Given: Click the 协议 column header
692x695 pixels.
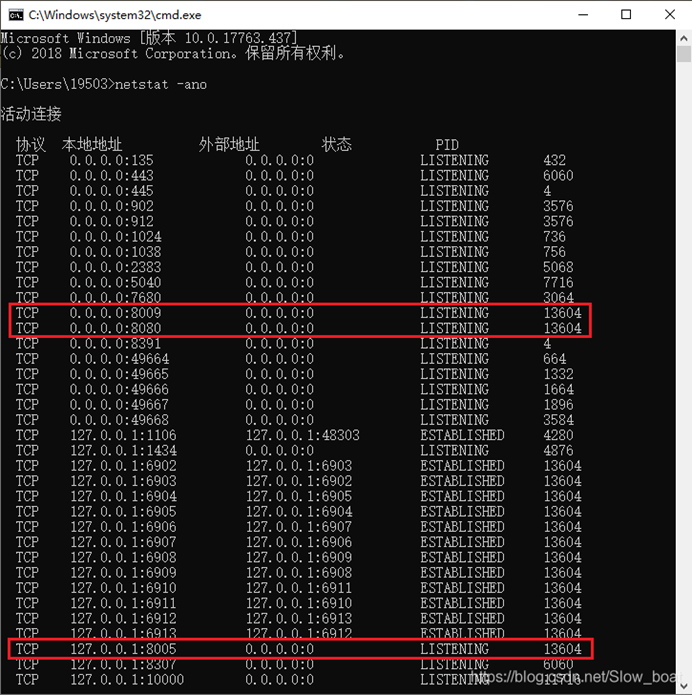Looking at the screenshot, I should click(x=31, y=144).
